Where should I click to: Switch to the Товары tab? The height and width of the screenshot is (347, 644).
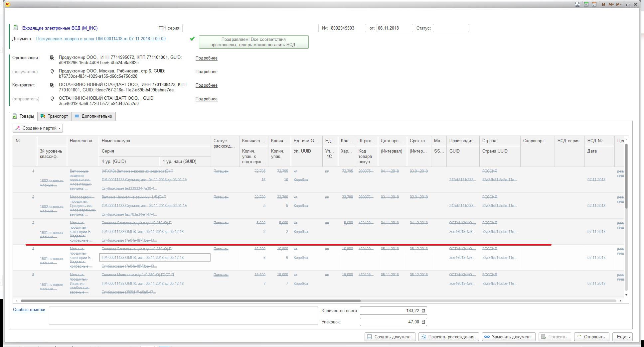click(23, 116)
